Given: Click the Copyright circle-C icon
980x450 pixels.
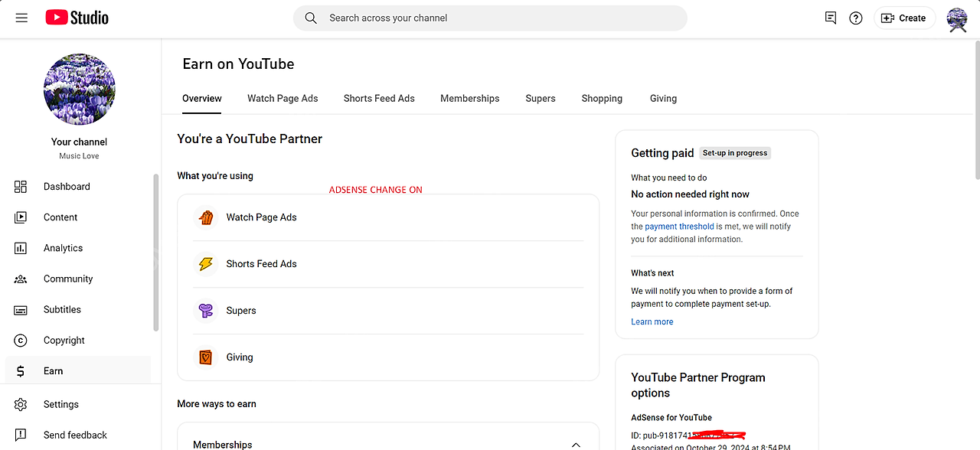Looking at the screenshot, I should (21, 341).
